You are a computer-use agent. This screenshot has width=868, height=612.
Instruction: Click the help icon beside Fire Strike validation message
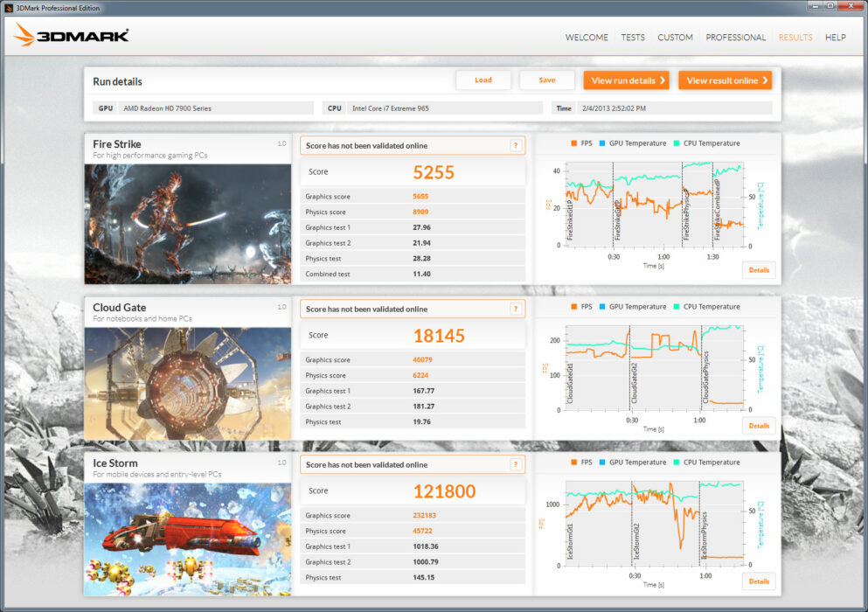515,145
